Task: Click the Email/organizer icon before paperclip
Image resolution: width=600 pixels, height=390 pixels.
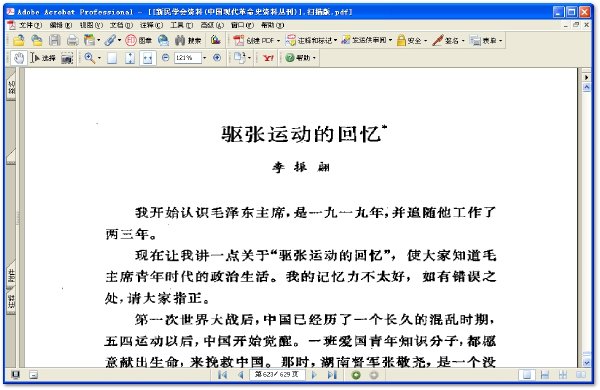Action: point(90,40)
